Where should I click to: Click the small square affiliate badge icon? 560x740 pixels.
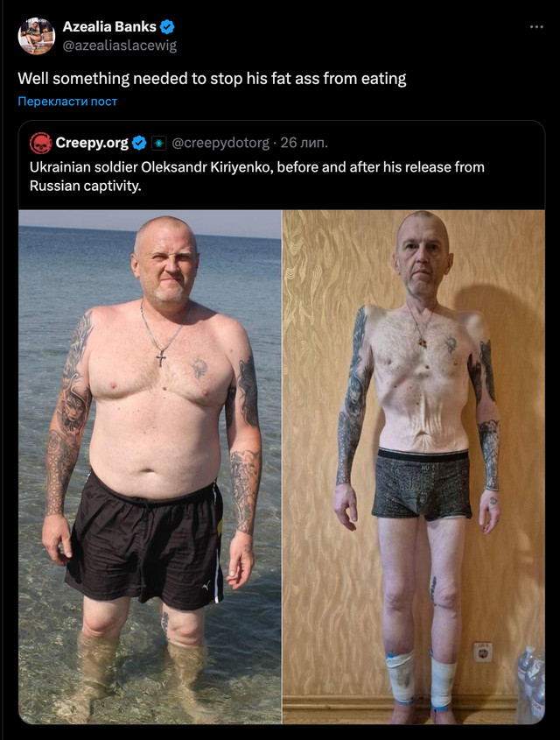coord(159,143)
